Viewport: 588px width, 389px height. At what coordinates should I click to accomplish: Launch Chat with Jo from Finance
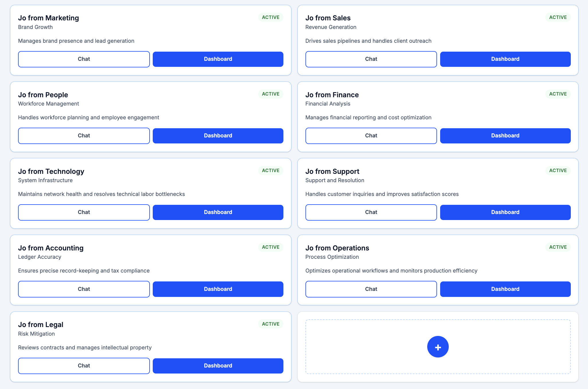(371, 135)
